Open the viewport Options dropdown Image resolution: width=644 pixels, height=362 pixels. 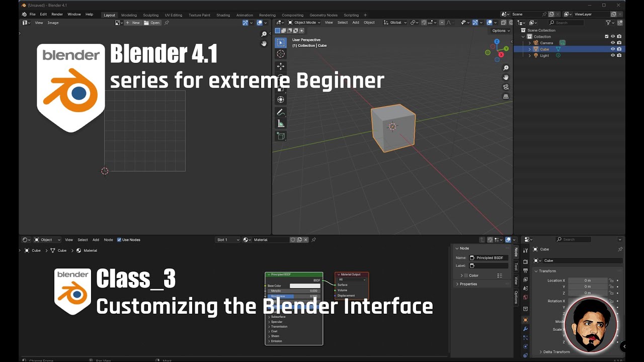pos(501,31)
